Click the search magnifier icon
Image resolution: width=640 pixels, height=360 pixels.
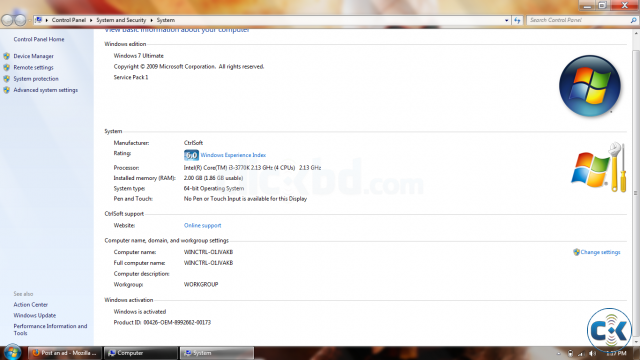(x=633, y=20)
